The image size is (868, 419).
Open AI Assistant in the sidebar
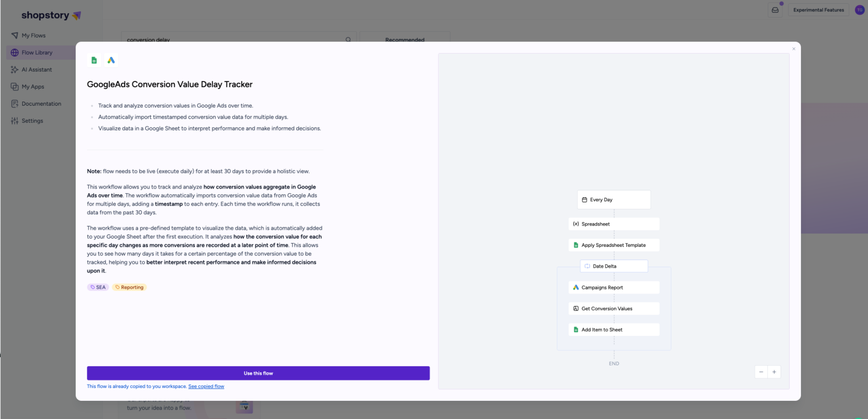click(37, 70)
